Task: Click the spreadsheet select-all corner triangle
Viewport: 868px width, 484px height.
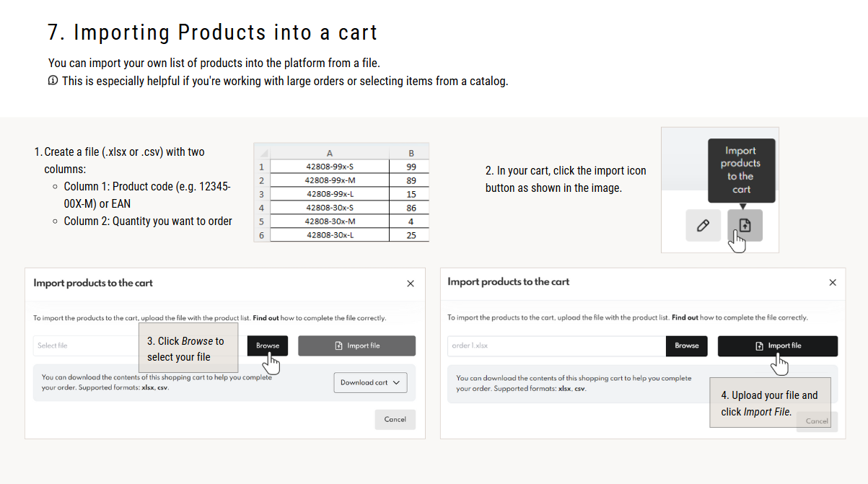Action: [x=263, y=154]
